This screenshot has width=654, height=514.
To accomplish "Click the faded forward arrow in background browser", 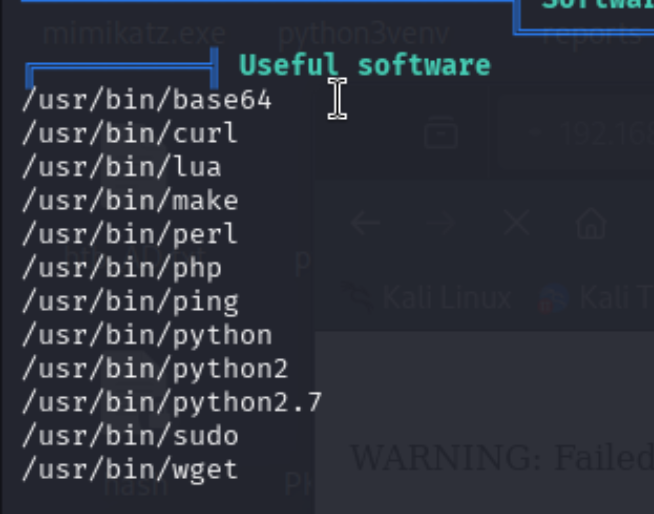I will point(441,223).
